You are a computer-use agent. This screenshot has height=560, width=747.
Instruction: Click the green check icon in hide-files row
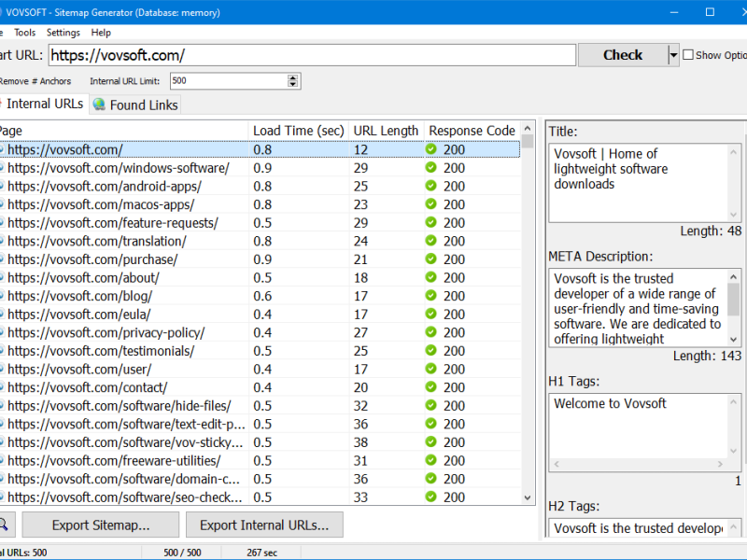pos(431,405)
